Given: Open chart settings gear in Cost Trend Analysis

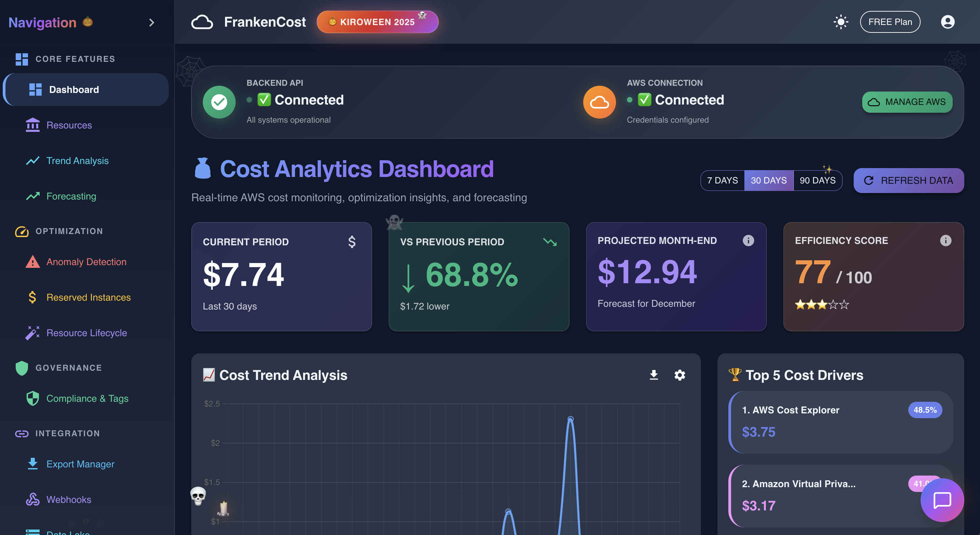Looking at the screenshot, I should tap(680, 375).
